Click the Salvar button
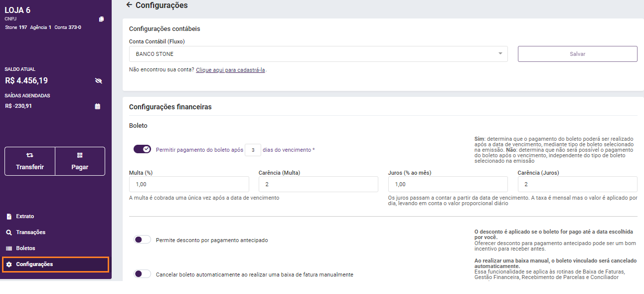 [577, 54]
